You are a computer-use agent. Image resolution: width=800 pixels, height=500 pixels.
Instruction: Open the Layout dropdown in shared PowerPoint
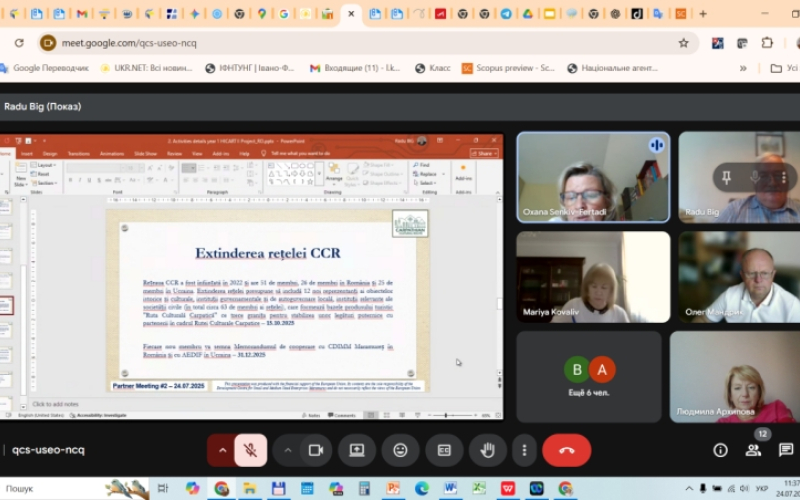click(x=44, y=165)
